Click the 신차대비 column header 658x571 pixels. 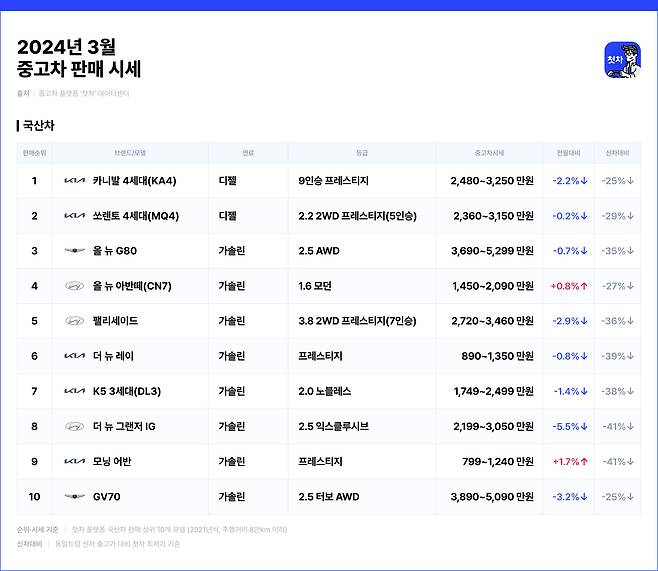(x=617, y=153)
